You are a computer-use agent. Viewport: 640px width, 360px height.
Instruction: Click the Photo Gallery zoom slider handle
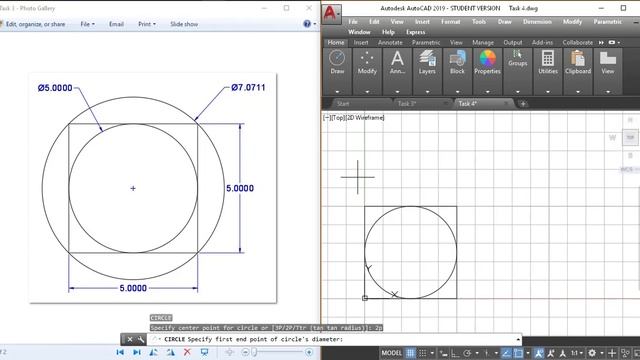(x=254, y=352)
